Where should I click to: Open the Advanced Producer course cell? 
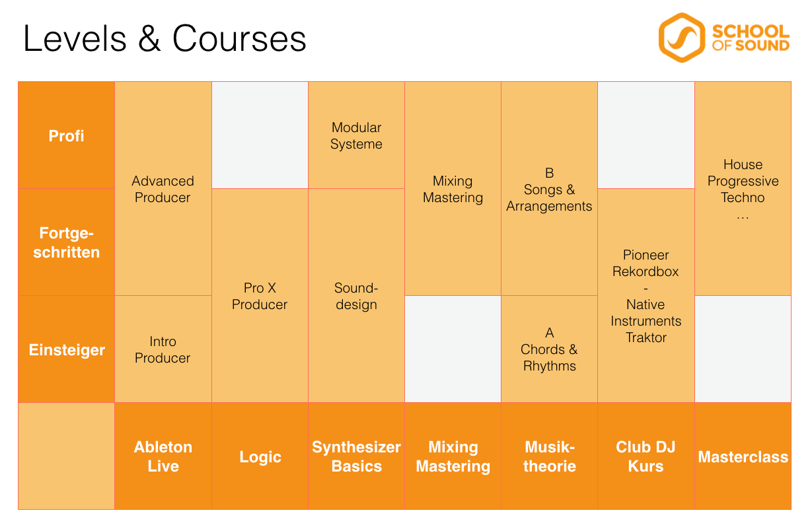tap(163, 189)
